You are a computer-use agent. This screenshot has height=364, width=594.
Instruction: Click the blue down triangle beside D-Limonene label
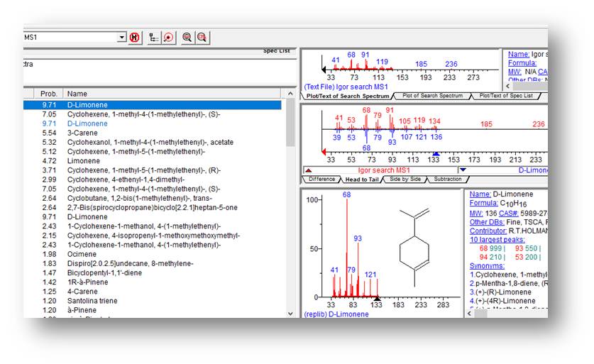463,170
